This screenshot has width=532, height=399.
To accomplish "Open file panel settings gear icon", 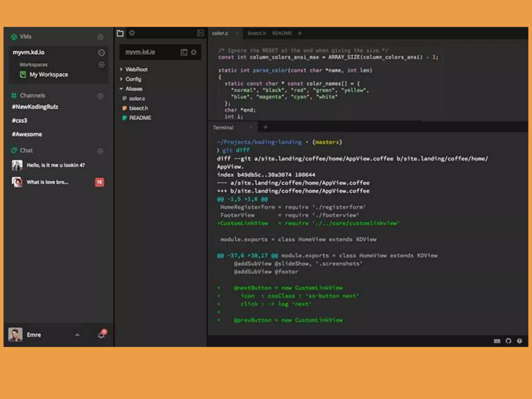I will point(132,33).
